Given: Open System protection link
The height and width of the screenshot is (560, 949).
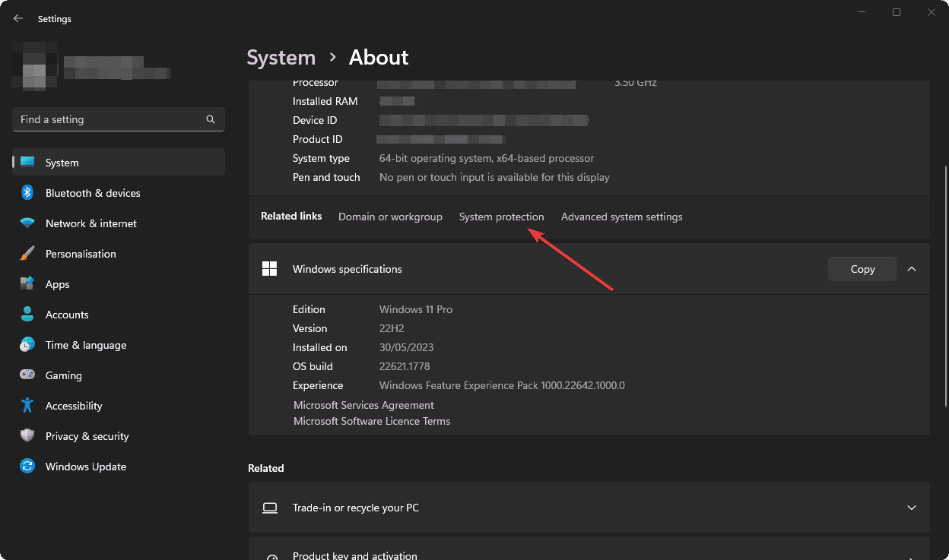Looking at the screenshot, I should pos(501,217).
